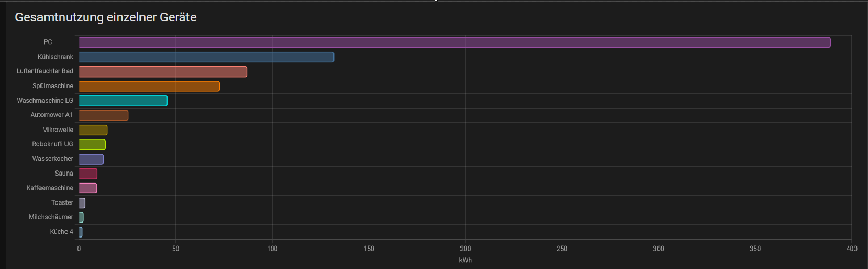Click the '100' x-axis tick value
Image resolution: width=868 pixels, height=269 pixels.
pos(272,249)
